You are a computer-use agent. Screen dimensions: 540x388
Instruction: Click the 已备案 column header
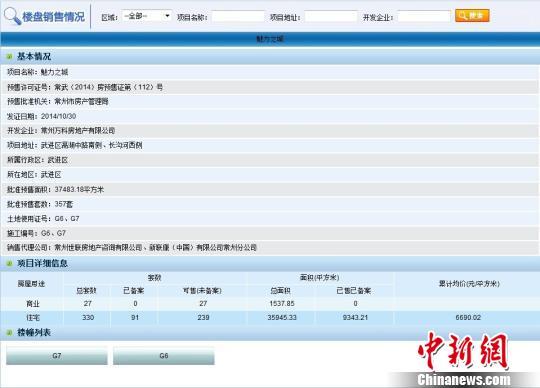134,291
